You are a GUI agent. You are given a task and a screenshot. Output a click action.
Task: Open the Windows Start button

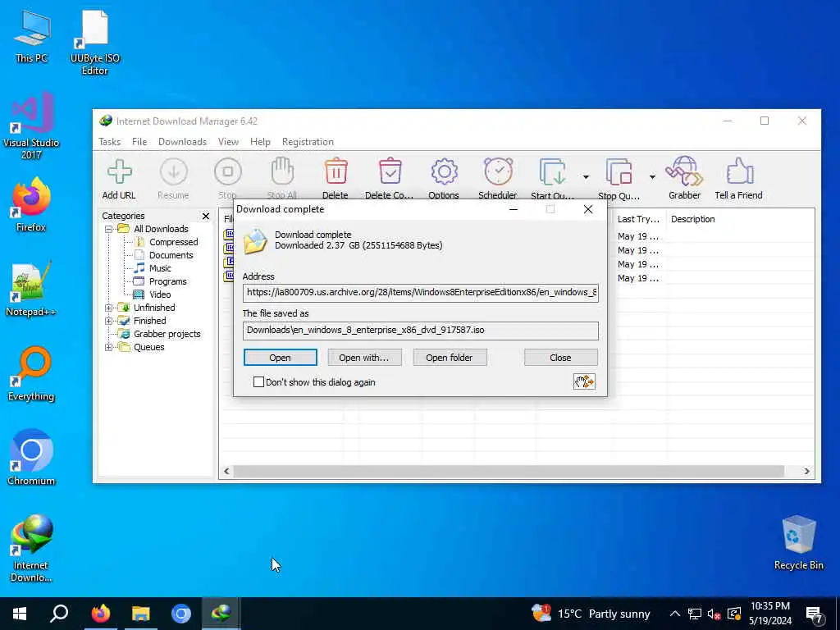point(20,614)
